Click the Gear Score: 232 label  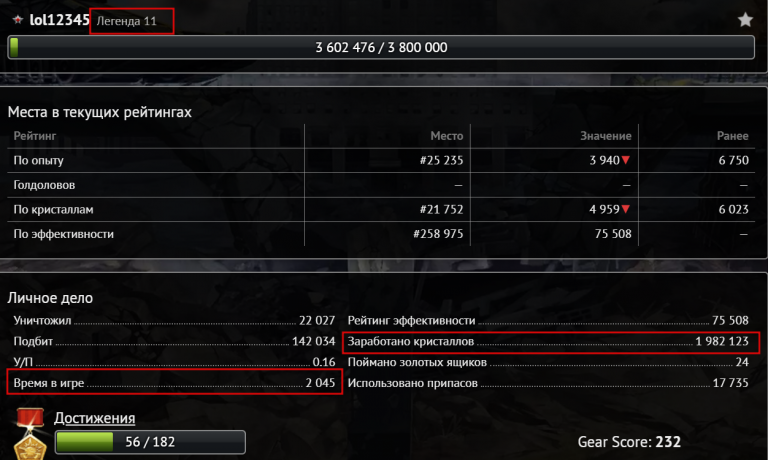coord(629,442)
